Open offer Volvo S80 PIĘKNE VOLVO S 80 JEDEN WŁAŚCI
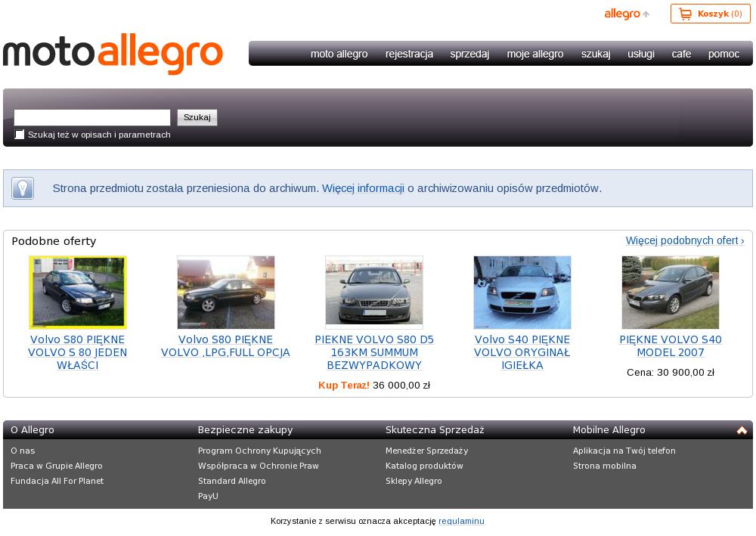The image size is (756, 536). click(78, 352)
